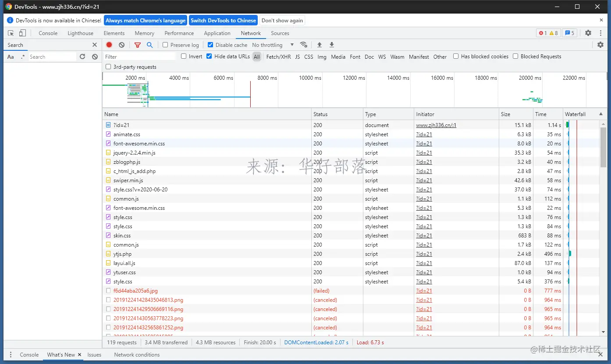Click the Filter input field
Viewport: 611px width, 364px height.
coord(140,57)
